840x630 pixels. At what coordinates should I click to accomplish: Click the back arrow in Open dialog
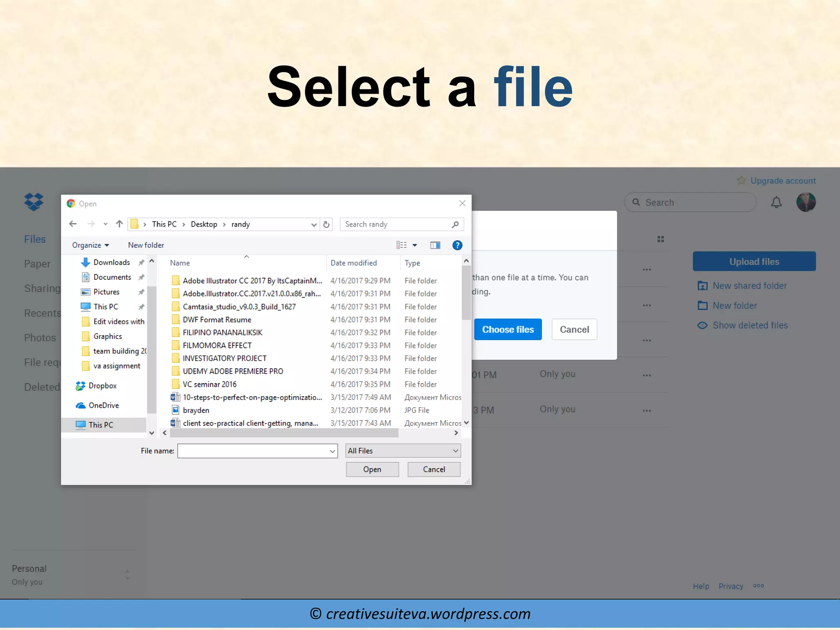(73, 224)
